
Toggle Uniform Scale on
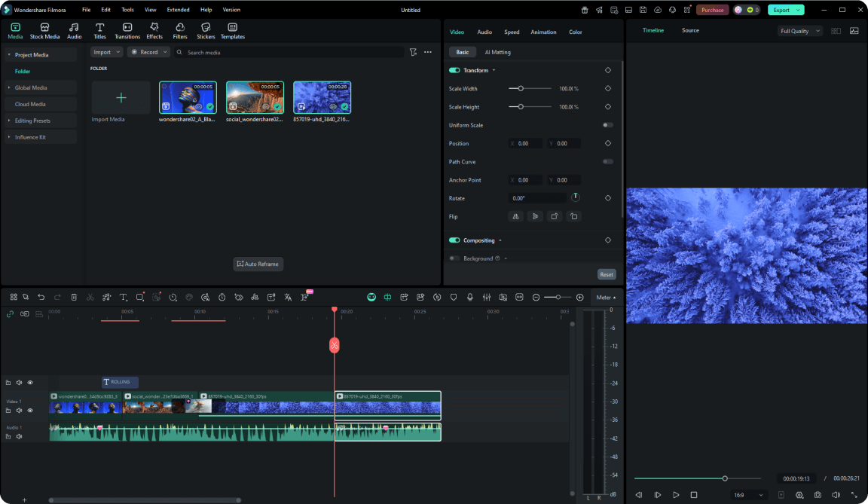pyautogui.click(x=607, y=125)
